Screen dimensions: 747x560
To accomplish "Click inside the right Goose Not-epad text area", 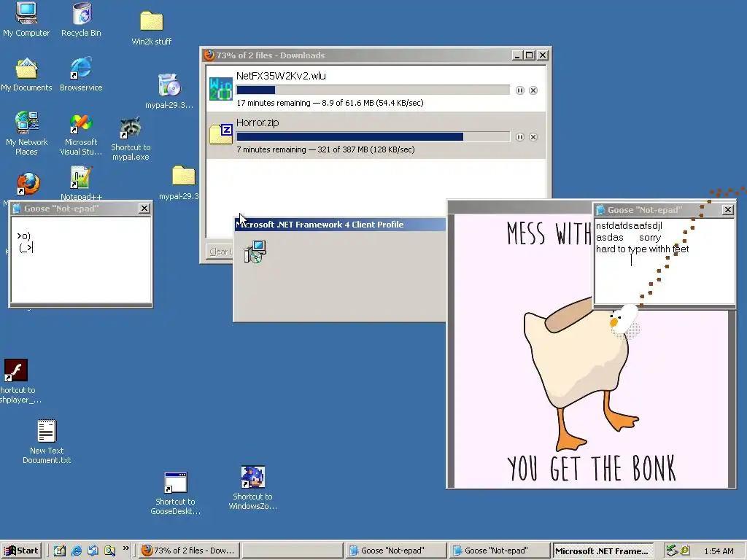I will pyautogui.click(x=665, y=261).
